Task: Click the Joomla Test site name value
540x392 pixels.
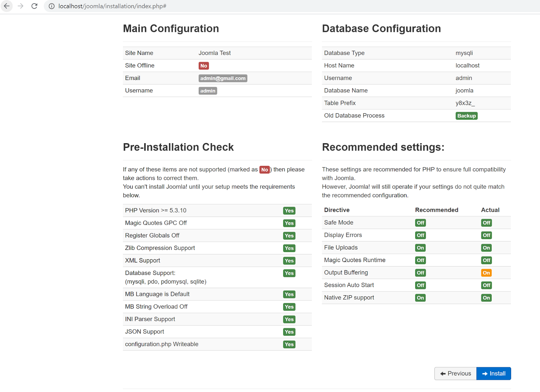Action: (x=214, y=53)
